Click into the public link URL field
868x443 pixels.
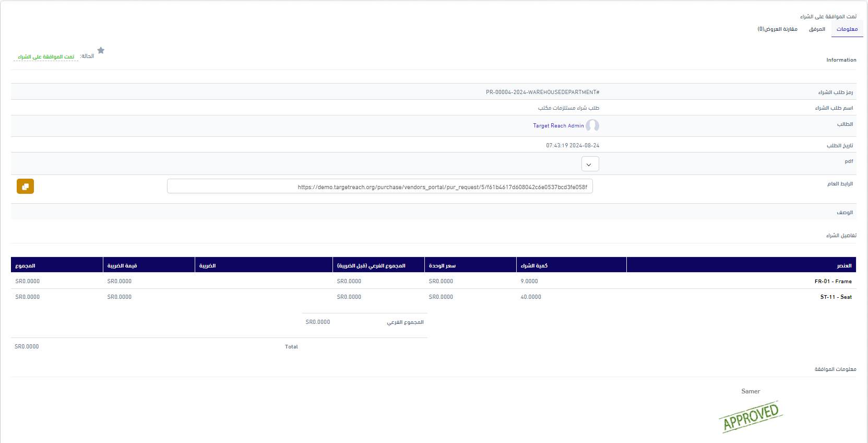379,186
